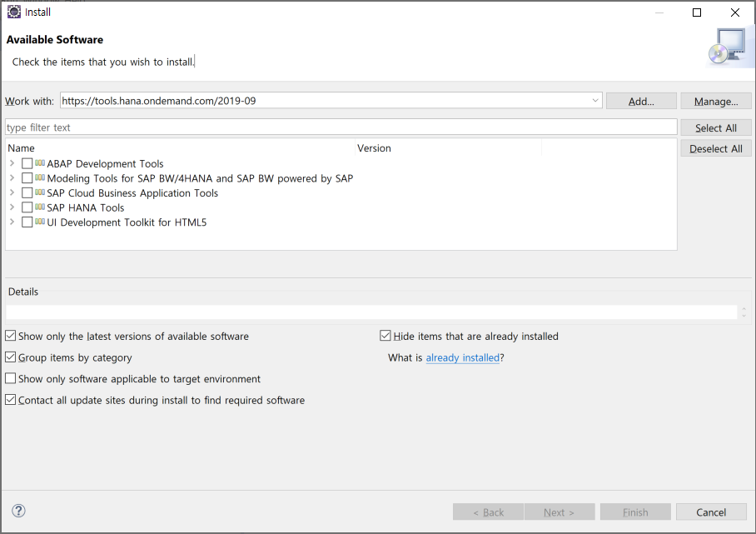Click the SAP HANA Tools category icon
756x534 pixels.
pyautogui.click(x=40, y=207)
